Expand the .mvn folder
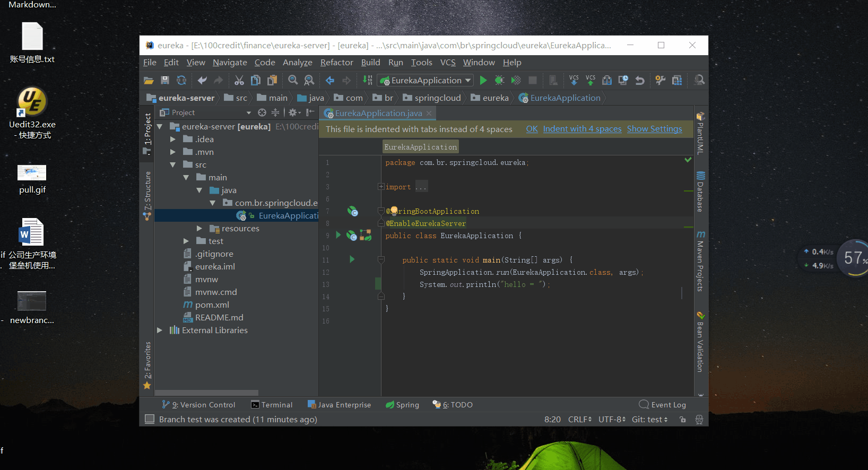The width and height of the screenshot is (868, 470). click(x=173, y=152)
